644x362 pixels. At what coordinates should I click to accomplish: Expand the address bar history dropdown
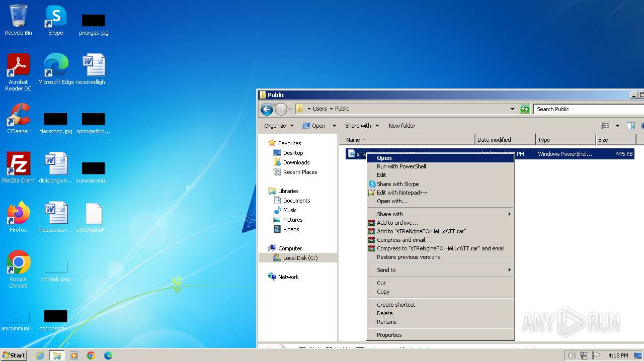tap(513, 109)
